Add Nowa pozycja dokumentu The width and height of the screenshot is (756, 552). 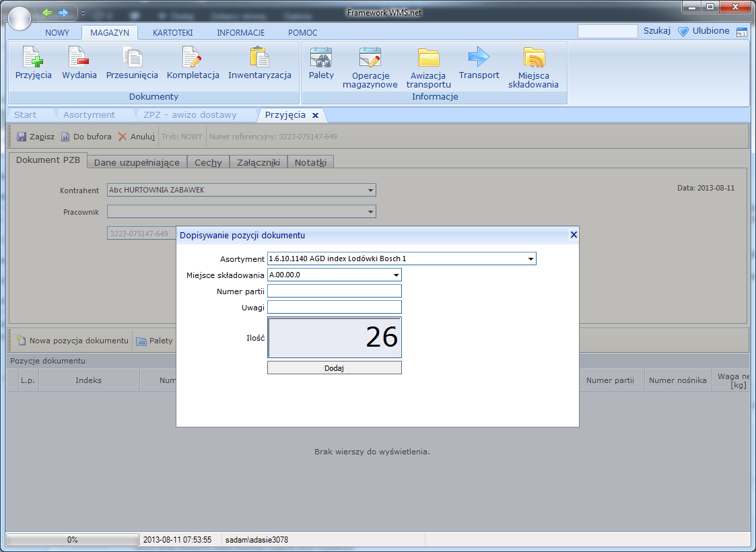click(73, 341)
